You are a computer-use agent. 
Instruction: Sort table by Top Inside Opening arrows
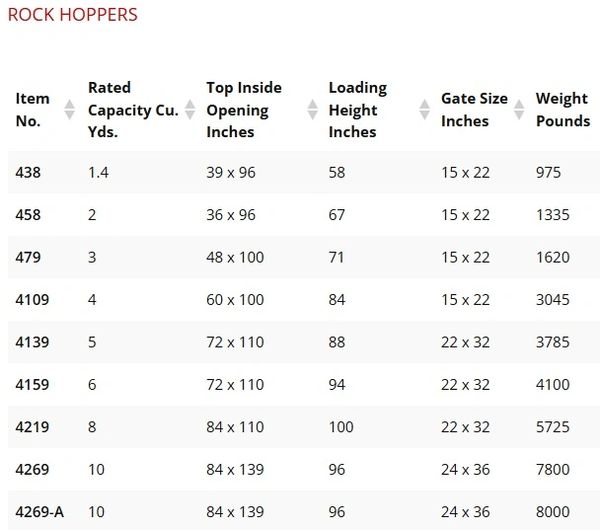point(309,110)
